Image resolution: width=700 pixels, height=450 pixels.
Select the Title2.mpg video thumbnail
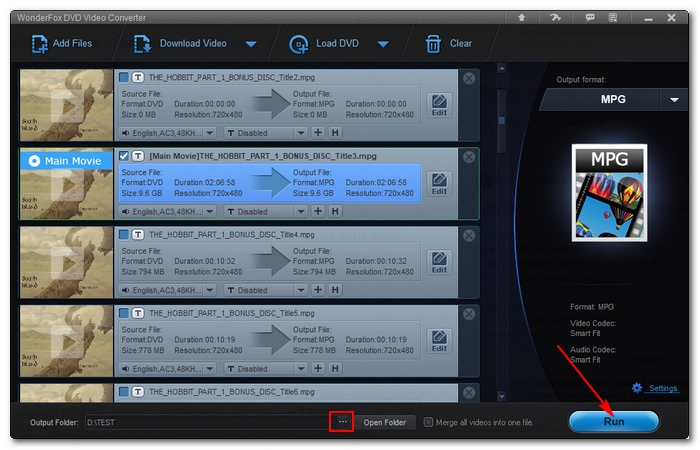[67, 105]
